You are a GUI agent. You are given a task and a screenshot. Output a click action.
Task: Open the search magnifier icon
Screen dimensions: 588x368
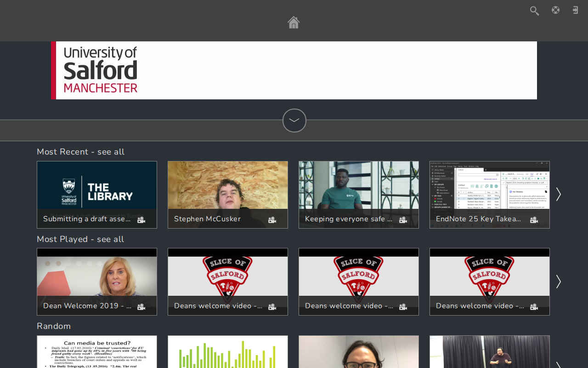click(534, 11)
